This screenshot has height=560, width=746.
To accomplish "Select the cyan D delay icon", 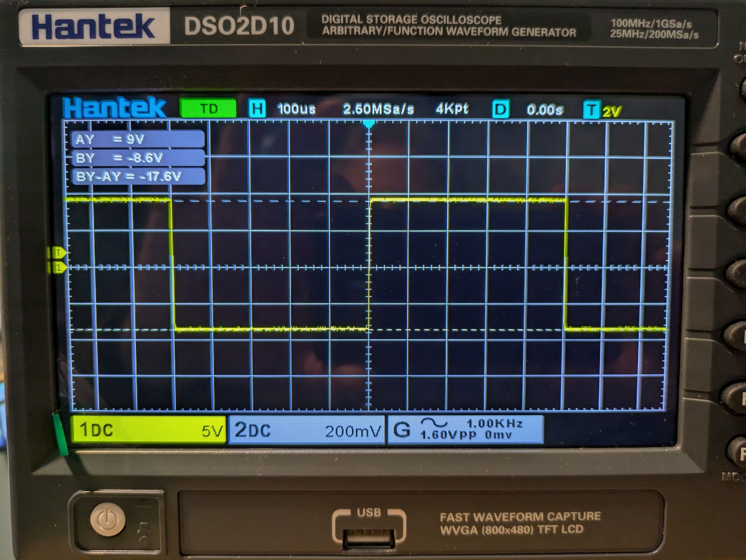I will (x=501, y=109).
